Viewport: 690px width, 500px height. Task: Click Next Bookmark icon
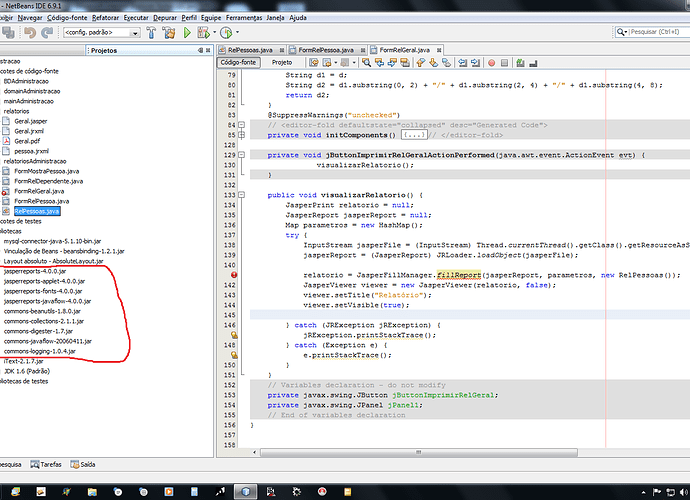coord(433,63)
